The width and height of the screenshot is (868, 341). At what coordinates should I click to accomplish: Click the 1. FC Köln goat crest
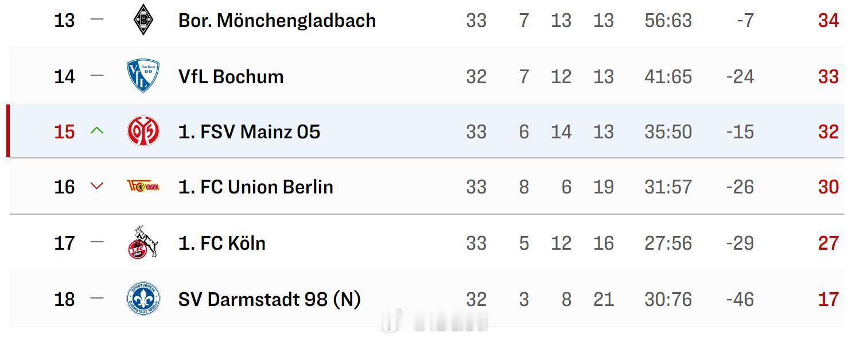pyautogui.click(x=143, y=242)
